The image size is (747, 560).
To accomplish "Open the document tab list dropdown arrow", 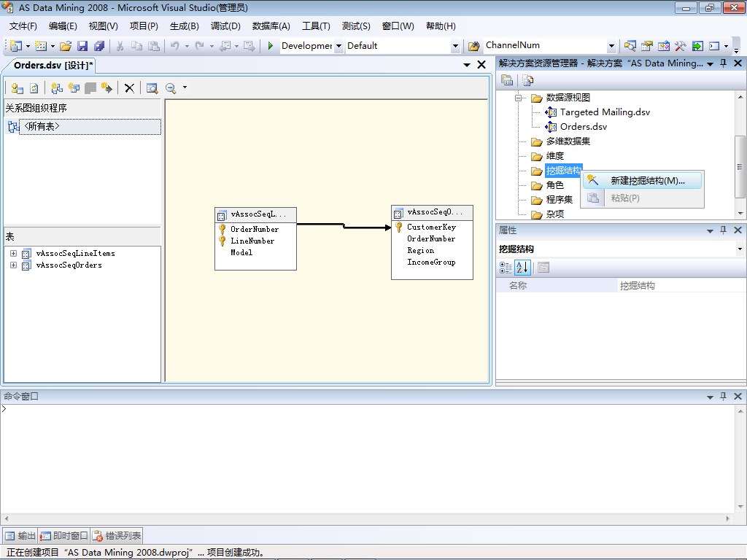I will pos(467,65).
